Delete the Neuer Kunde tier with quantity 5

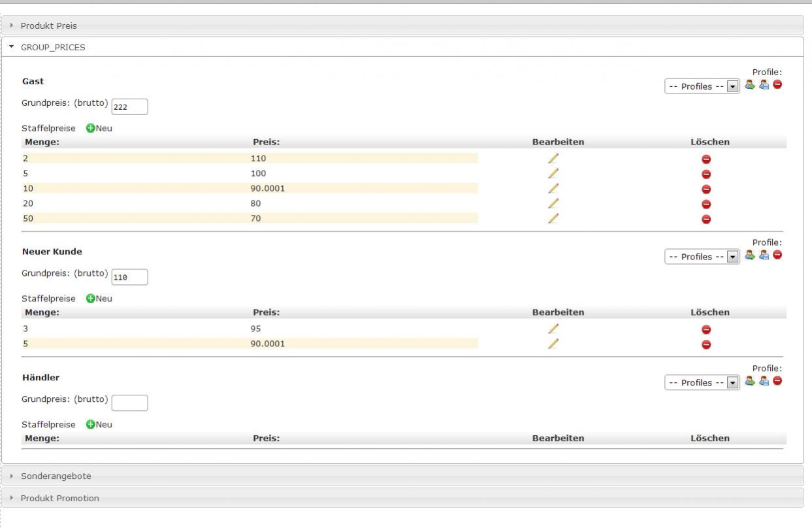(x=706, y=344)
